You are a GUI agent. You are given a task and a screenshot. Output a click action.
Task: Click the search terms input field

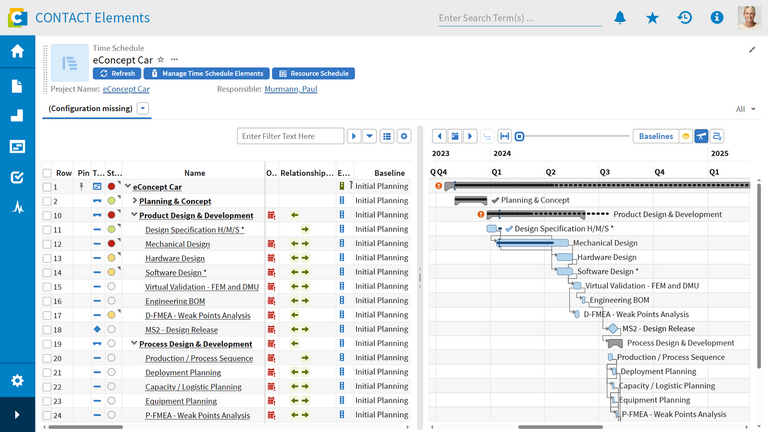click(x=520, y=18)
